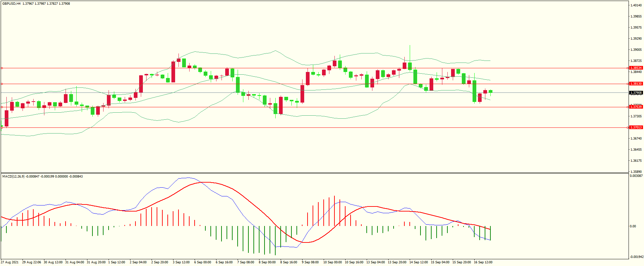644x266 pixels.
Task: Click the 0.003087 MACD scale value
Action: [636, 176]
